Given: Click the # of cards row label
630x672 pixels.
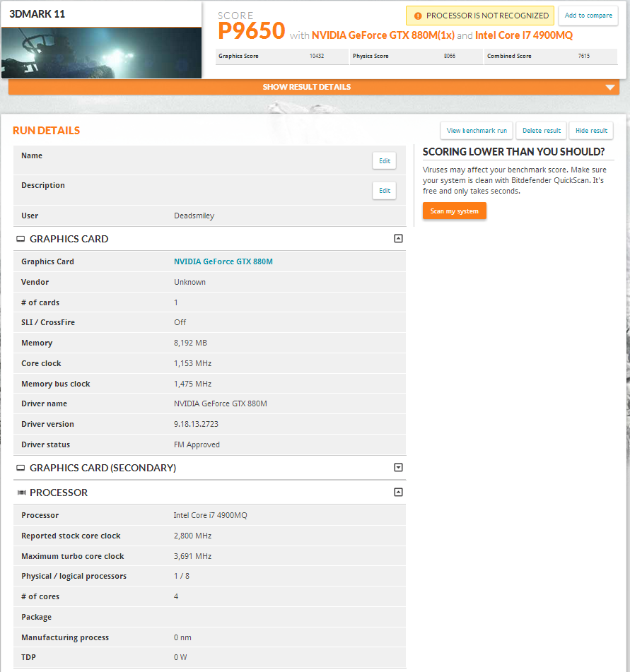Looking at the screenshot, I should (x=40, y=302).
